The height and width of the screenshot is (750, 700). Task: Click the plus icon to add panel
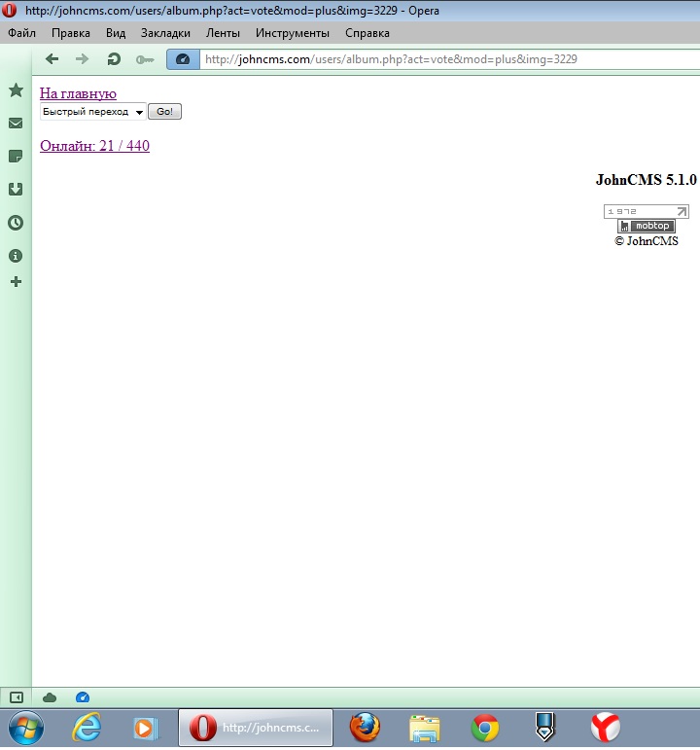pos(16,282)
